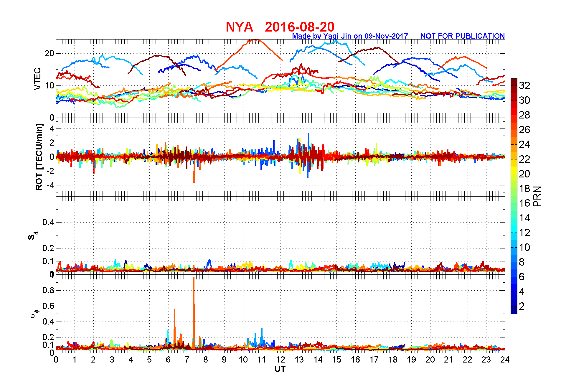This screenshot has height=392, width=561.
Task: Click the yellow colorbar region at PRN 20
Action: (x=514, y=174)
